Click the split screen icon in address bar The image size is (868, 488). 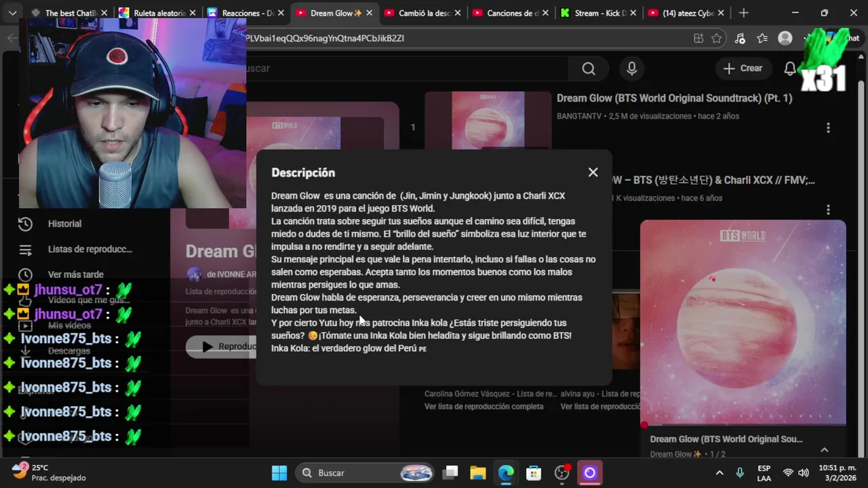[698, 39]
